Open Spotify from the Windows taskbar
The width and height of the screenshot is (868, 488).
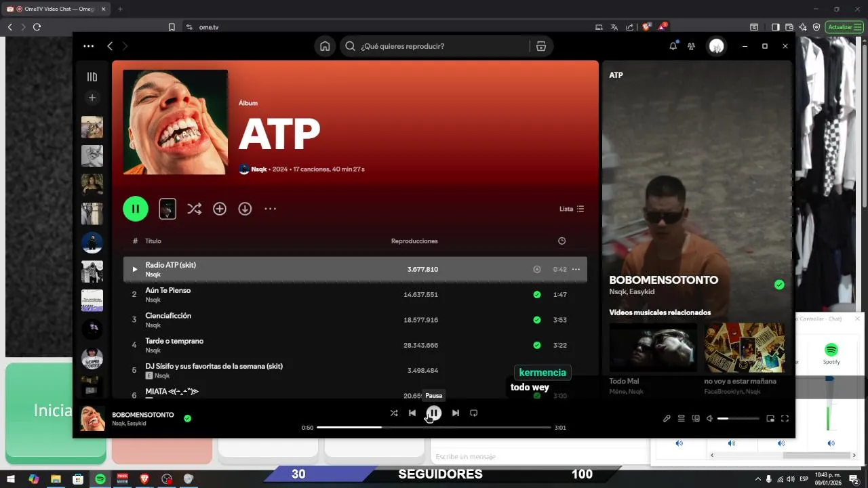tap(100, 479)
